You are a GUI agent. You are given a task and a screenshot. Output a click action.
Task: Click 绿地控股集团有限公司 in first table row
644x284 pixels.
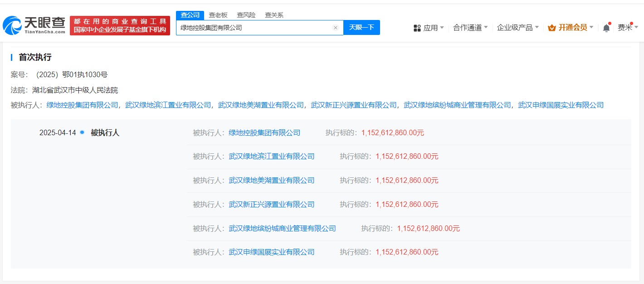[x=265, y=133]
